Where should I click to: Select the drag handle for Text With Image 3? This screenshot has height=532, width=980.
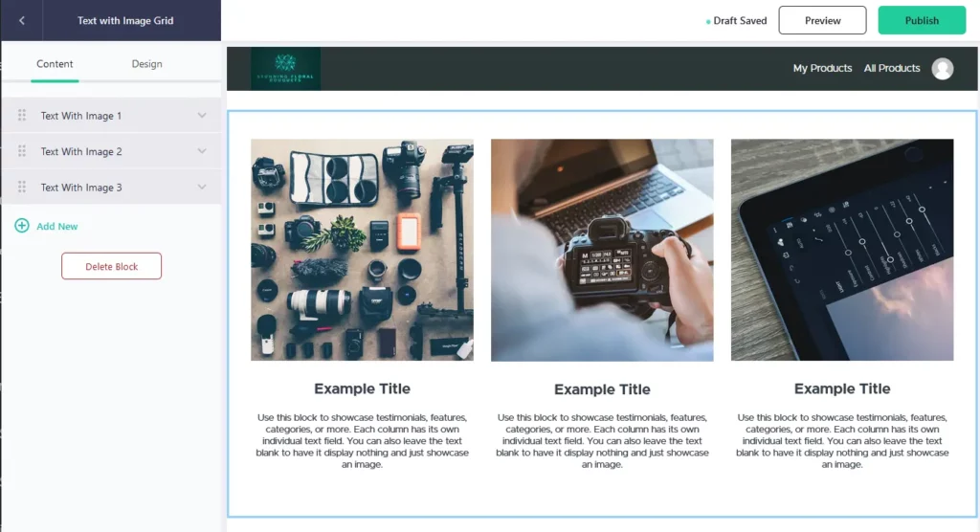[22, 187]
